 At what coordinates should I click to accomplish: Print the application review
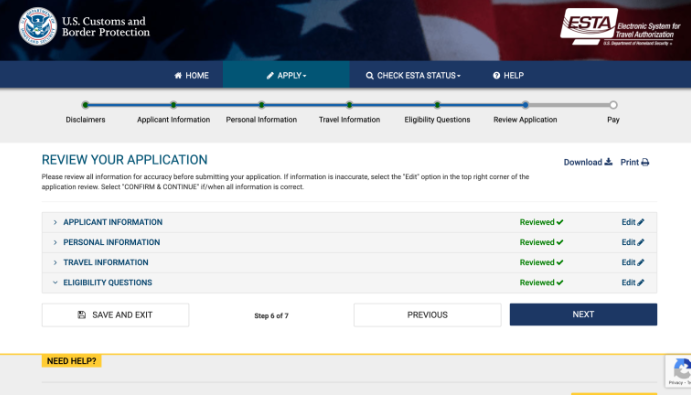coord(635,162)
